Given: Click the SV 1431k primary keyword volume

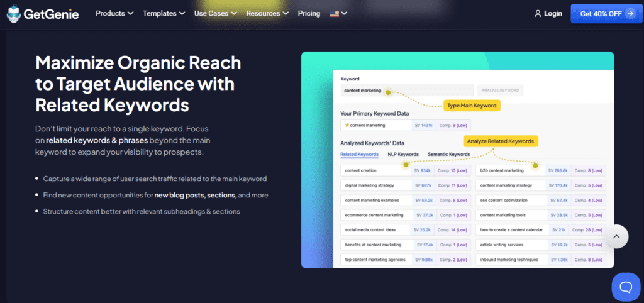Looking at the screenshot, I should point(423,125).
